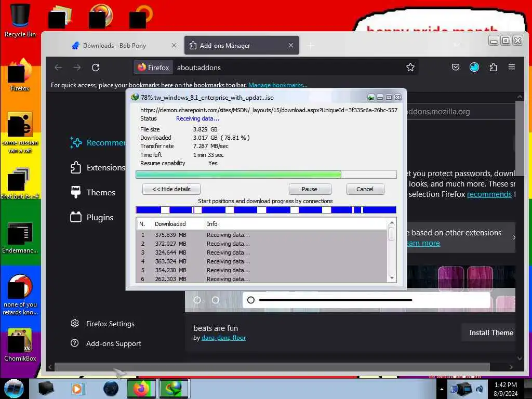Select connection row 4 with 363.324 MB
This screenshot has height=399, width=532.
[x=261, y=261]
